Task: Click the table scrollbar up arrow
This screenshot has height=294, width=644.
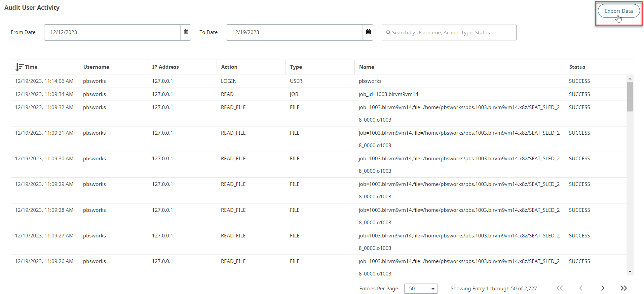Action: [x=630, y=78]
